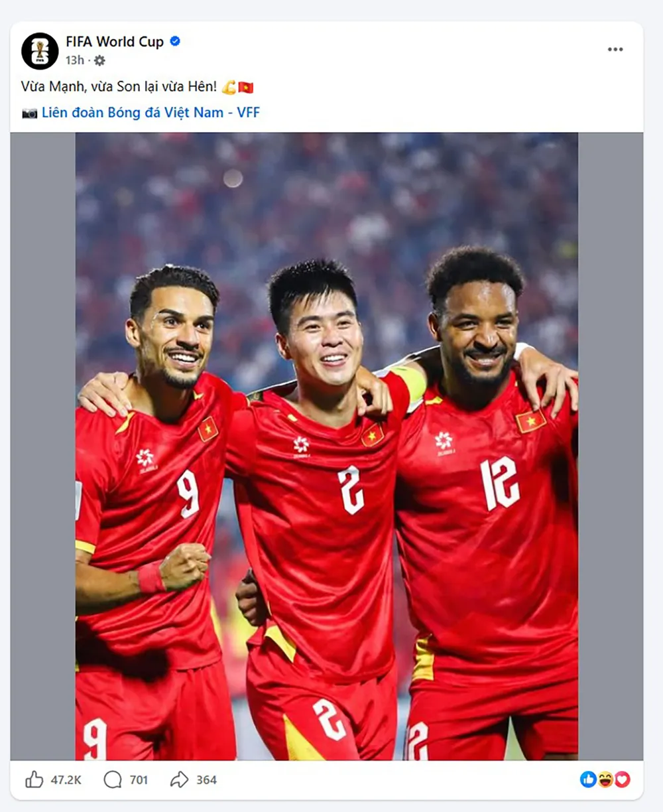Click the thumbs-up Like icon
The image size is (663, 812).
(34, 779)
